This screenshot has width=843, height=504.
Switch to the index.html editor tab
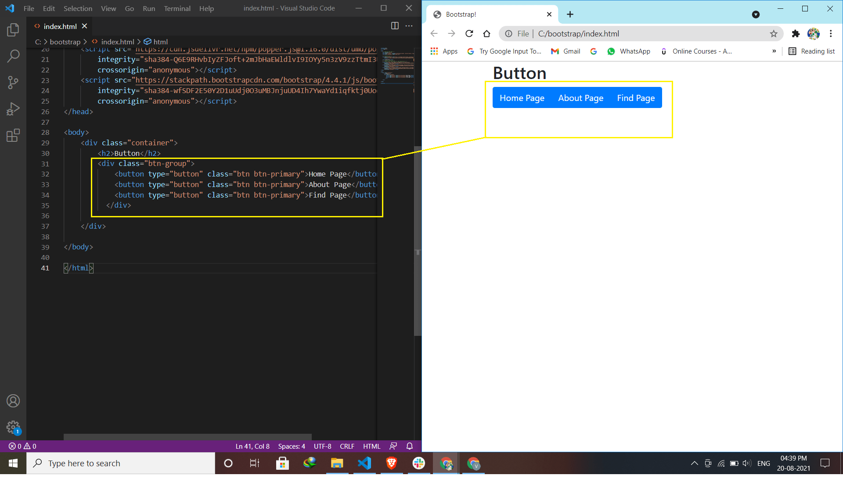pyautogui.click(x=60, y=26)
